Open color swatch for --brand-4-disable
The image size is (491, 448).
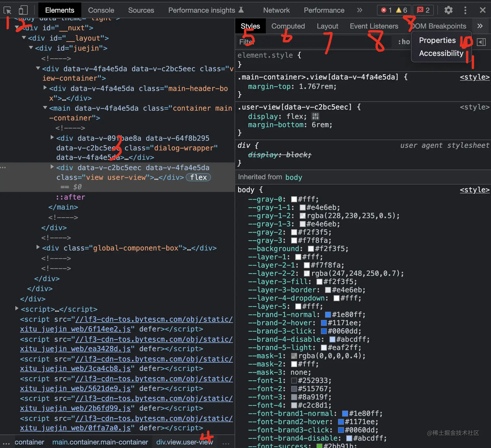coord(332,339)
